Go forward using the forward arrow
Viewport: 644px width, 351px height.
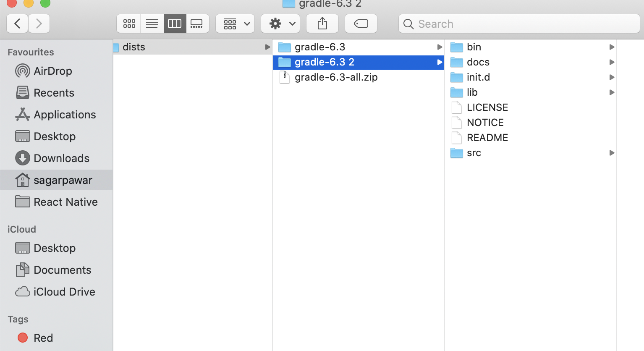coord(39,24)
